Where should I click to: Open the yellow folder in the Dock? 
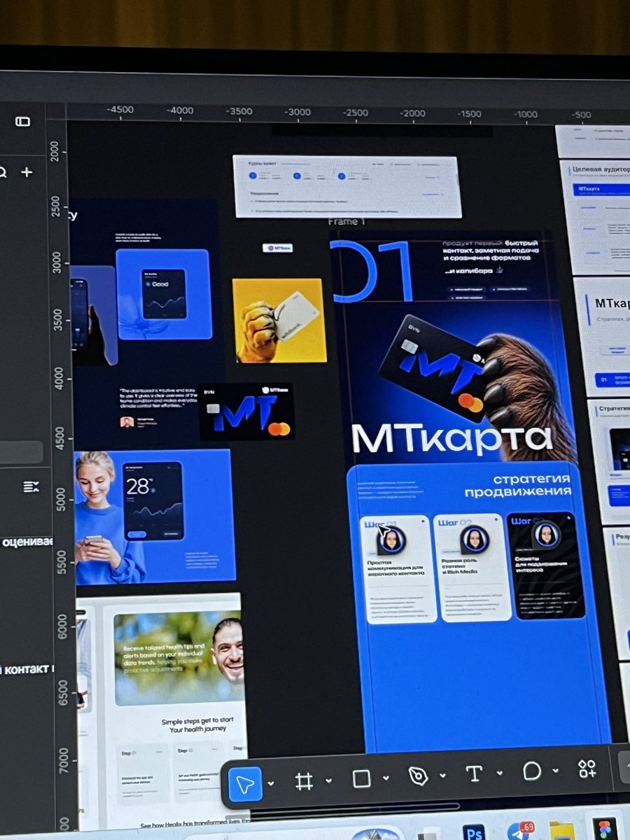(561, 831)
